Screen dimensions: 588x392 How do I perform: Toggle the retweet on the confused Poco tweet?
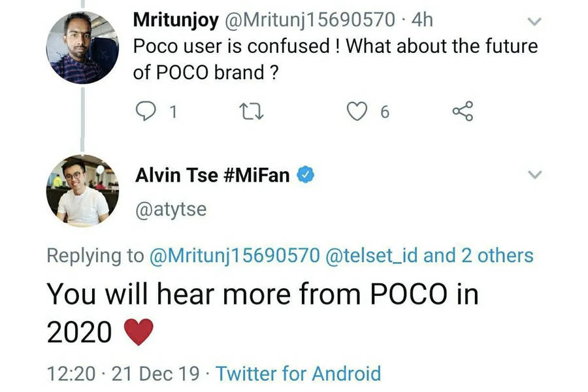(252, 111)
